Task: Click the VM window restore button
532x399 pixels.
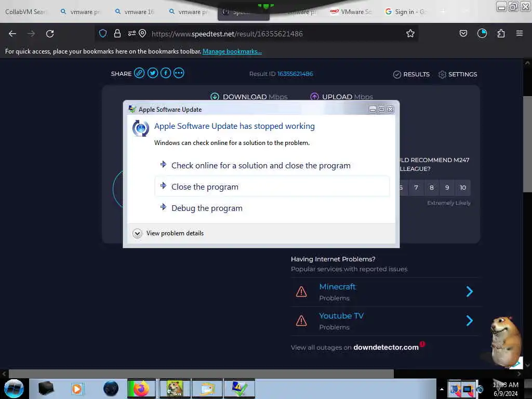Action: coord(514,6)
